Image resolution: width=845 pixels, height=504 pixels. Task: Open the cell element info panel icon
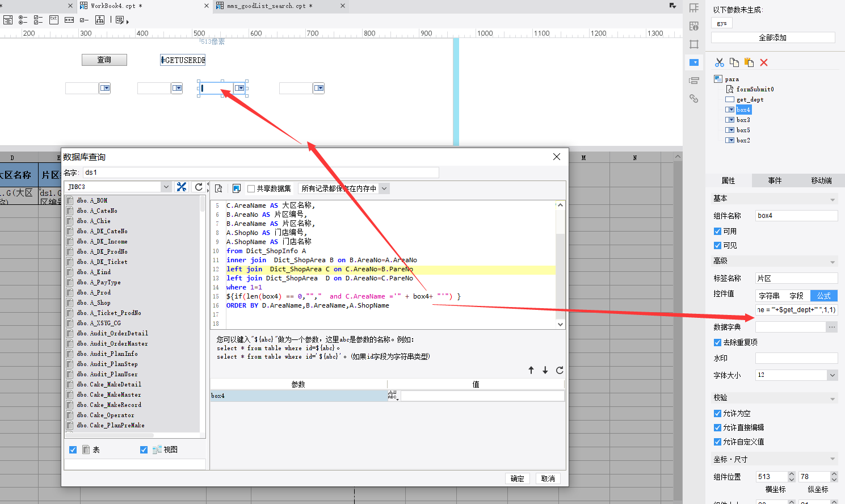point(693,26)
